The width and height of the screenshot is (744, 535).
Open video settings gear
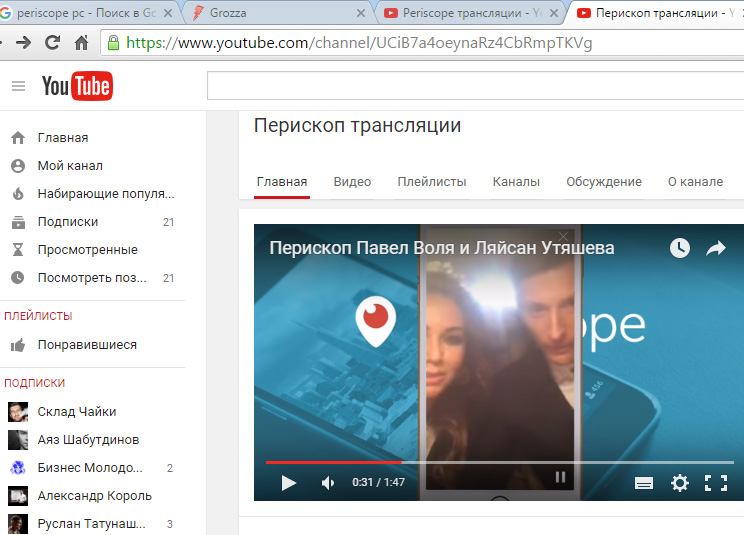point(679,483)
